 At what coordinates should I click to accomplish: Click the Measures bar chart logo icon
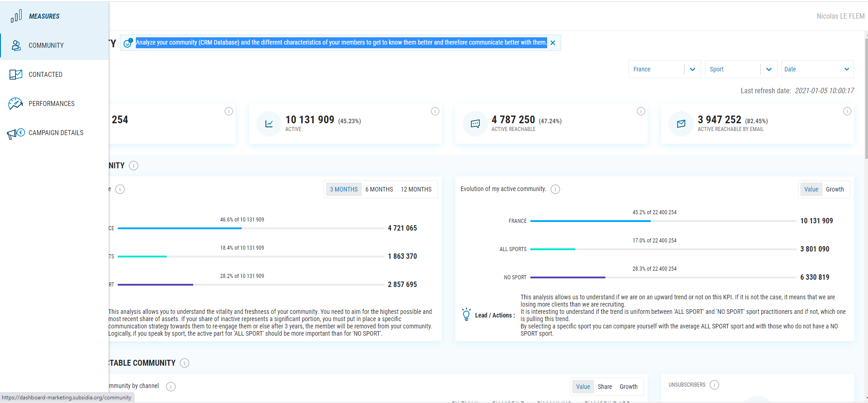[x=16, y=16]
